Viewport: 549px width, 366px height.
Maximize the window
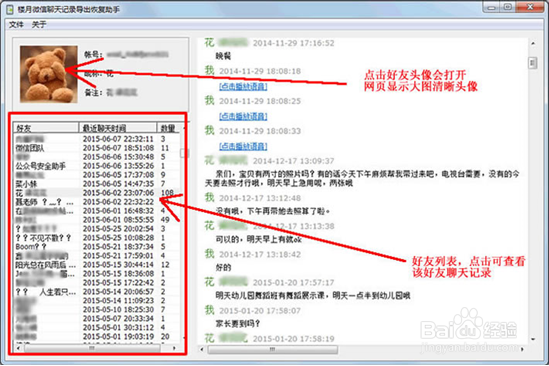[x=508, y=7]
